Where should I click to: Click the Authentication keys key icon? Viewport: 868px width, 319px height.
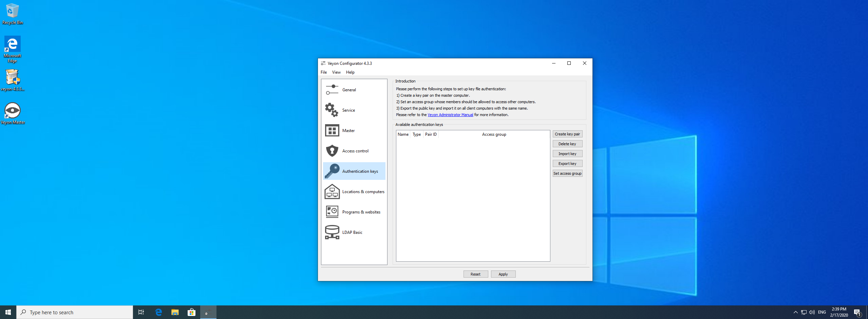tap(332, 171)
